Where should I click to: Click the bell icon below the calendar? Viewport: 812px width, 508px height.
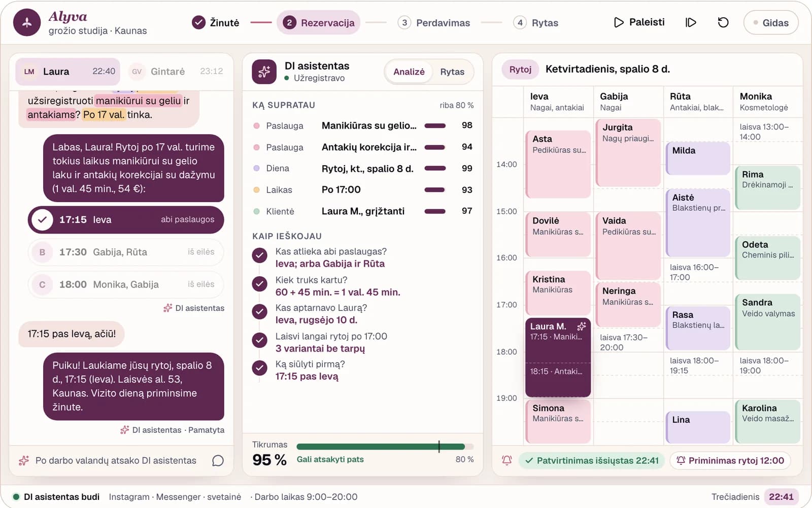tap(506, 460)
